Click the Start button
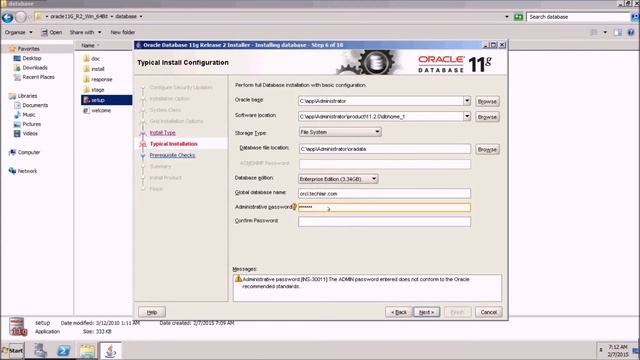The width and height of the screenshot is (640, 360). tap(13, 350)
